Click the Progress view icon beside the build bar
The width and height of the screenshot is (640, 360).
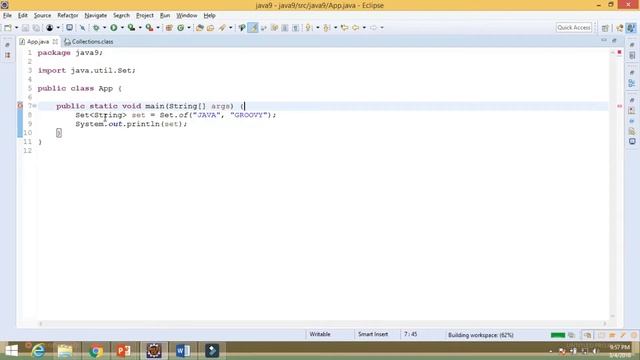571,335
